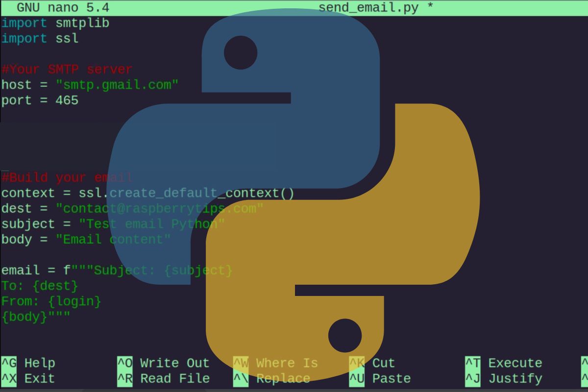Select the ^R Read File shortcut
This screenshot has width=588, height=392.
point(163,379)
